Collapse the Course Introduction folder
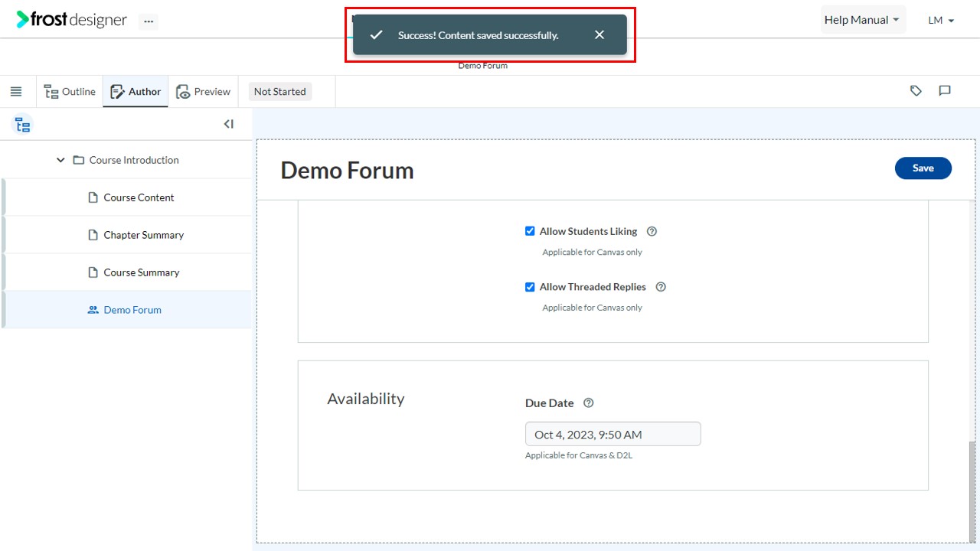The height and width of the screenshot is (551, 980). click(x=60, y=160)
